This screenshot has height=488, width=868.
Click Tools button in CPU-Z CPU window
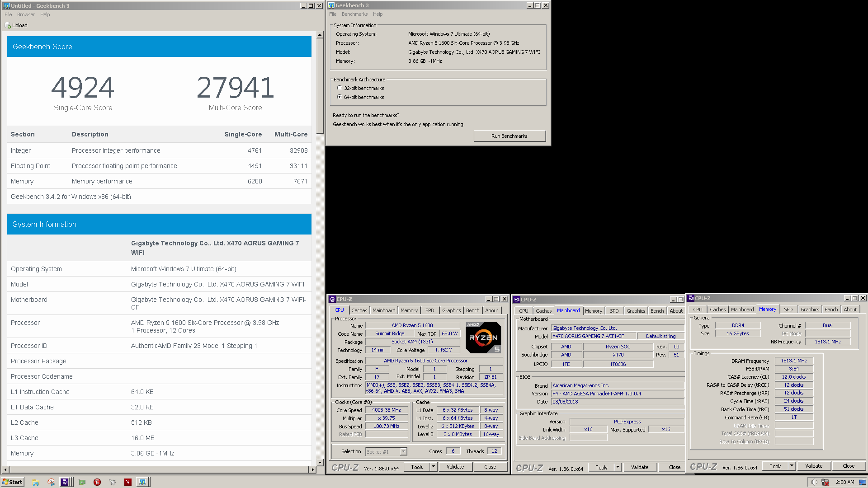click(x=417, y=467)
